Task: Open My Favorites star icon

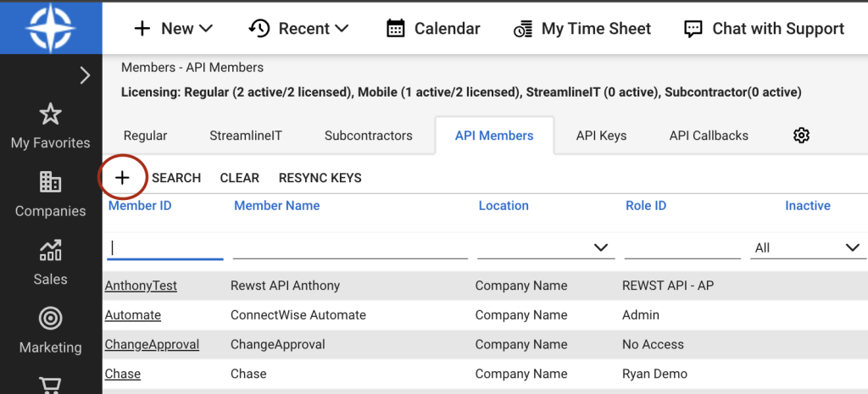Action: click(x=50, y=114)
